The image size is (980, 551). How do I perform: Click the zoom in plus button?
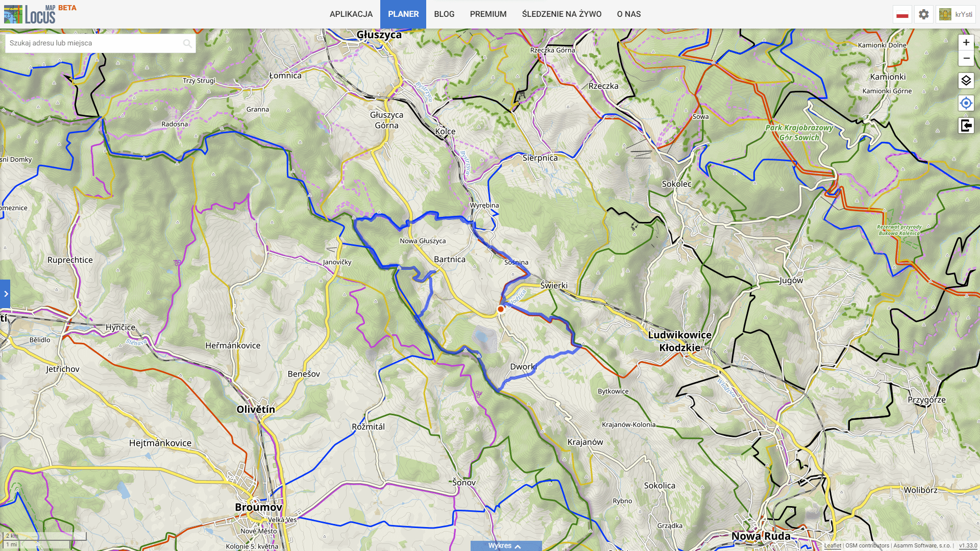tap(966, 43)
